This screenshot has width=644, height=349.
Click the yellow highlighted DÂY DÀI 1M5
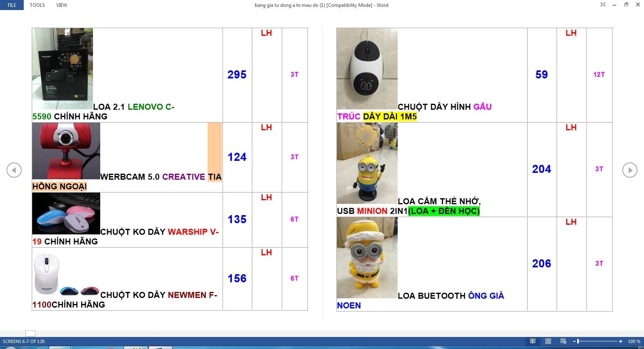tap(390, 117)
